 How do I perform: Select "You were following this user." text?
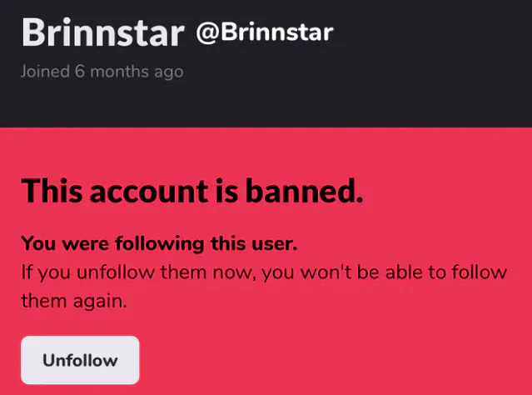tap(159, 244)
